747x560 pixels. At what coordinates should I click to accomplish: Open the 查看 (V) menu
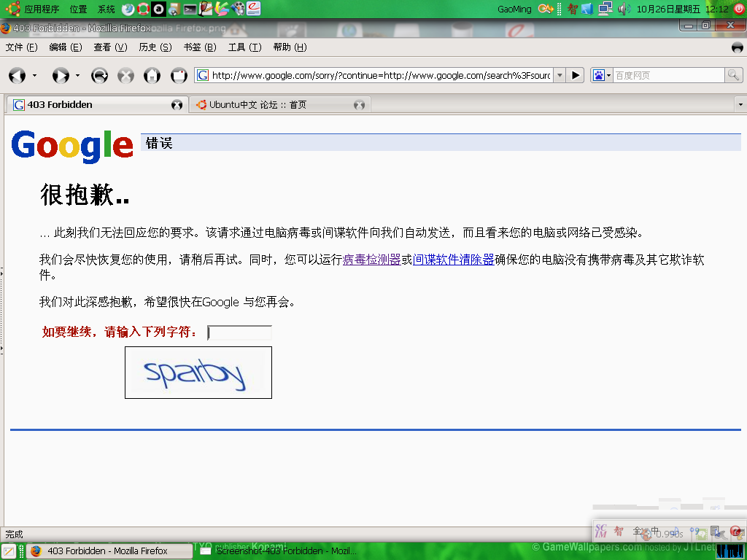[x=111, y=47]
